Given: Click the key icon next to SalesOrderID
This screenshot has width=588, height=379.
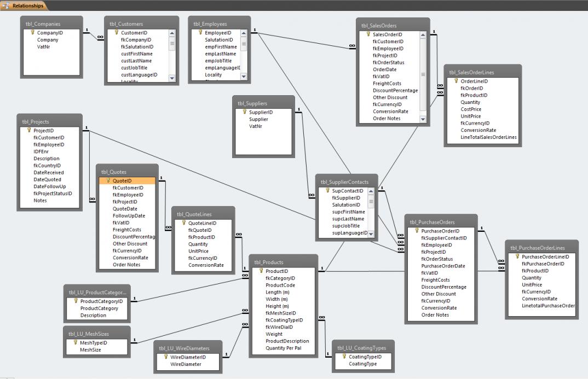Looking at the screenshot, I should pyautogui.click(x=368, y=34).
